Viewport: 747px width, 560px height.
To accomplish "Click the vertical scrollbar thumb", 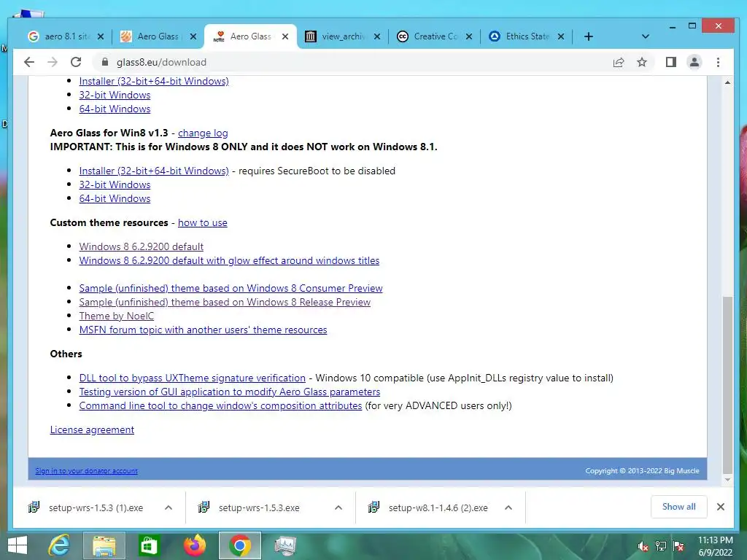I will coord(727,385).
